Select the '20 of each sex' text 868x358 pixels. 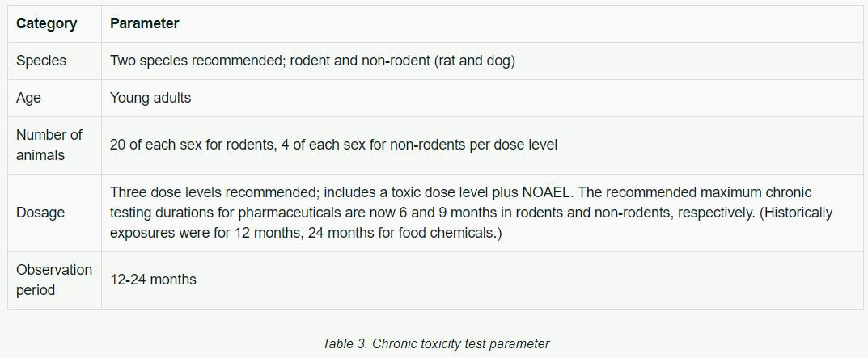(x=155, y=145)
